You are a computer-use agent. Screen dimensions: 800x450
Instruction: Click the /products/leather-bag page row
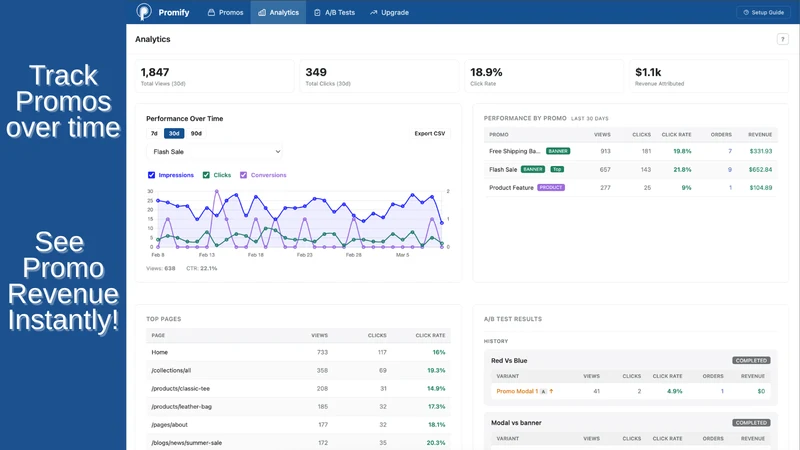click(x=298, y=407)
